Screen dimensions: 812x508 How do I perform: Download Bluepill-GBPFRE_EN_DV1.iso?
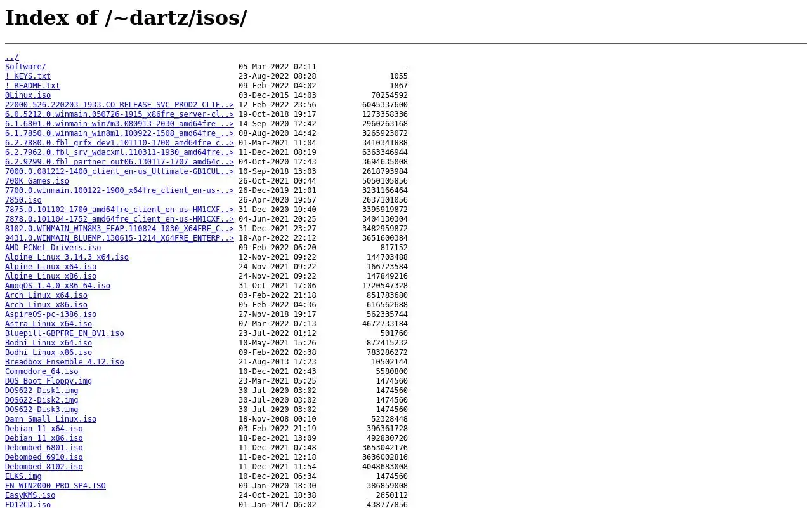pyautogui.click(x=65, y=333)
